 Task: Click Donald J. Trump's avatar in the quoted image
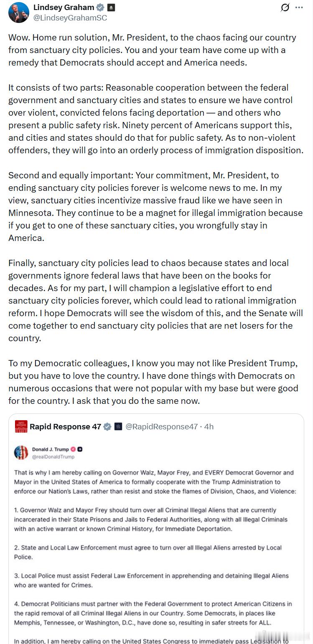pos(21,452)
